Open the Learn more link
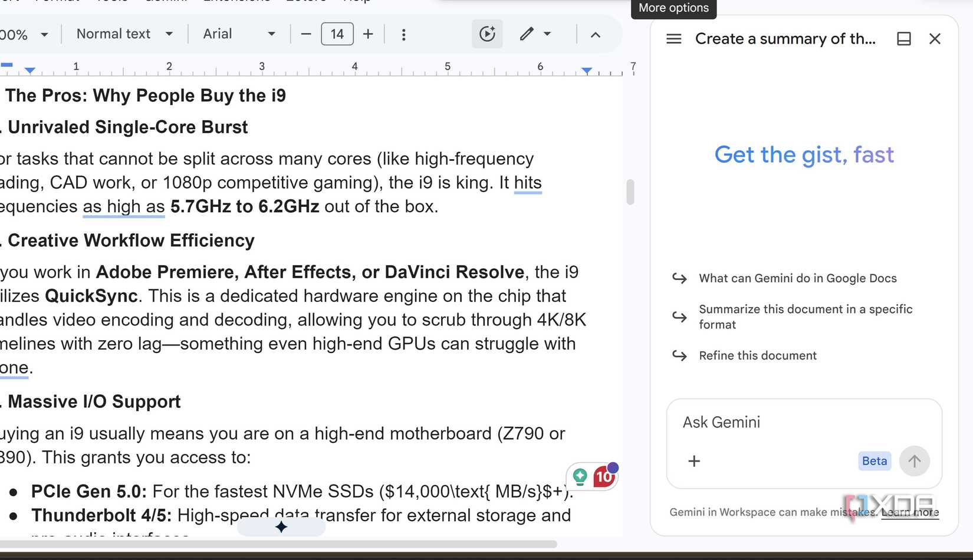The image size is (973, 560). [x=910, y=512]
